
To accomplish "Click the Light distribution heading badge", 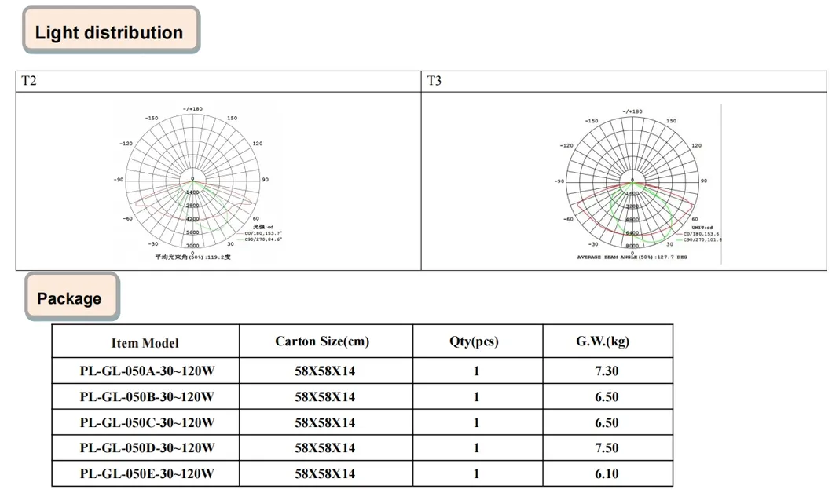I will coord(112,30).
